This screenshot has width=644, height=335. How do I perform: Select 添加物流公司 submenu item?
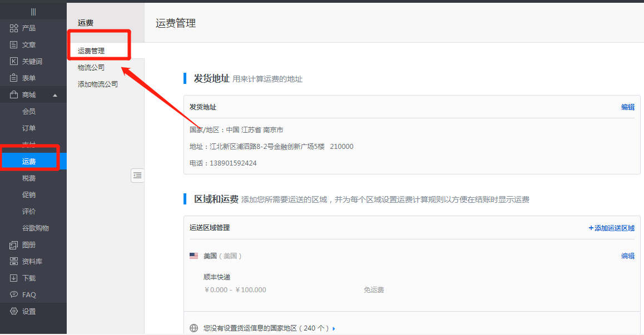pos(98,84)
